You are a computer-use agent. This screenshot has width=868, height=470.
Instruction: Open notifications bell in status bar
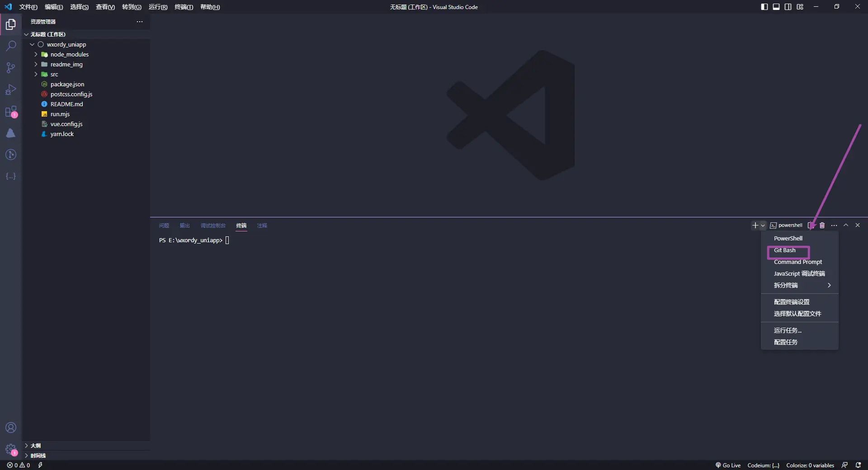tap(858, 465)
